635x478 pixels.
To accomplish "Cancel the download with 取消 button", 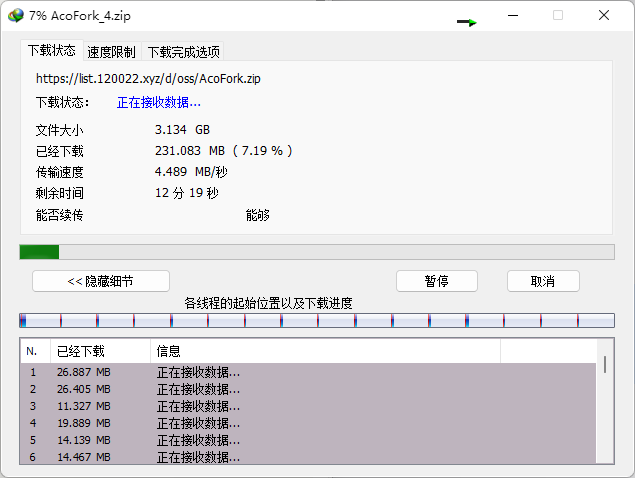I will (x=543, y=281).
